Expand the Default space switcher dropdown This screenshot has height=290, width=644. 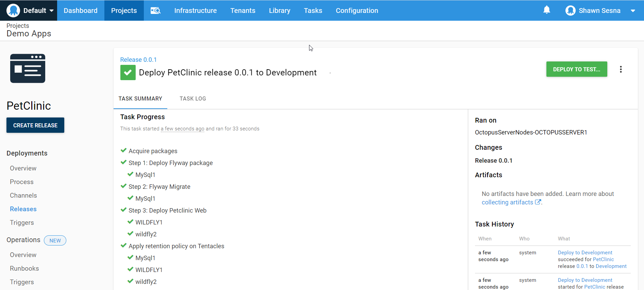(51, 11)
